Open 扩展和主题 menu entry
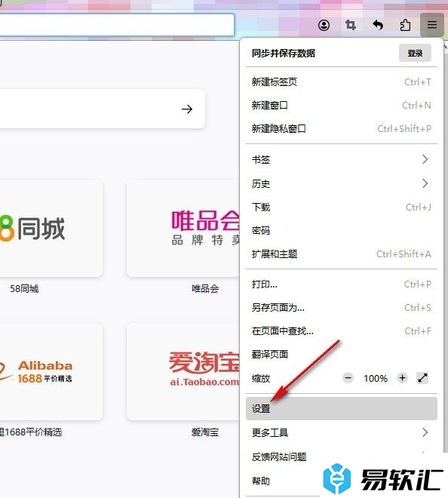The image size is (448, 498). click(x=342, y=254)
